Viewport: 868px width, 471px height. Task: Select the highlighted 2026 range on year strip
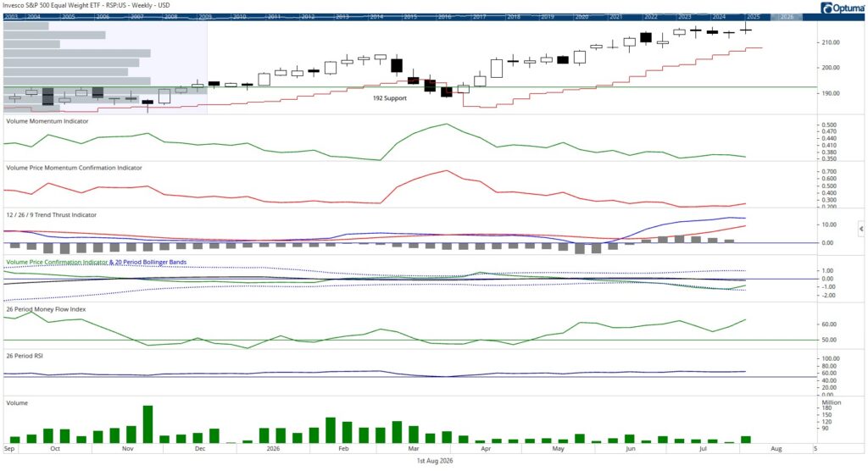click(787, 17)
